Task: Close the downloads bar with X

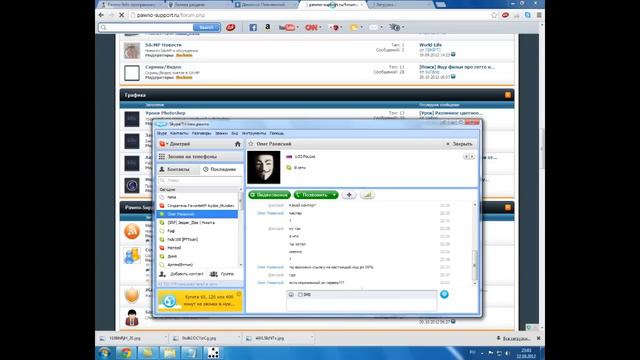Action: coord(538,338)
